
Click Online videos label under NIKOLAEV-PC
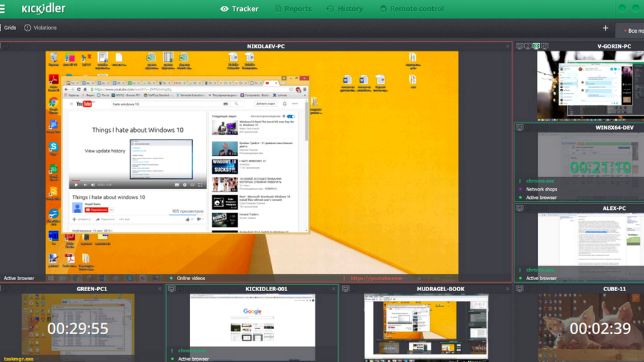coord(191,278)
